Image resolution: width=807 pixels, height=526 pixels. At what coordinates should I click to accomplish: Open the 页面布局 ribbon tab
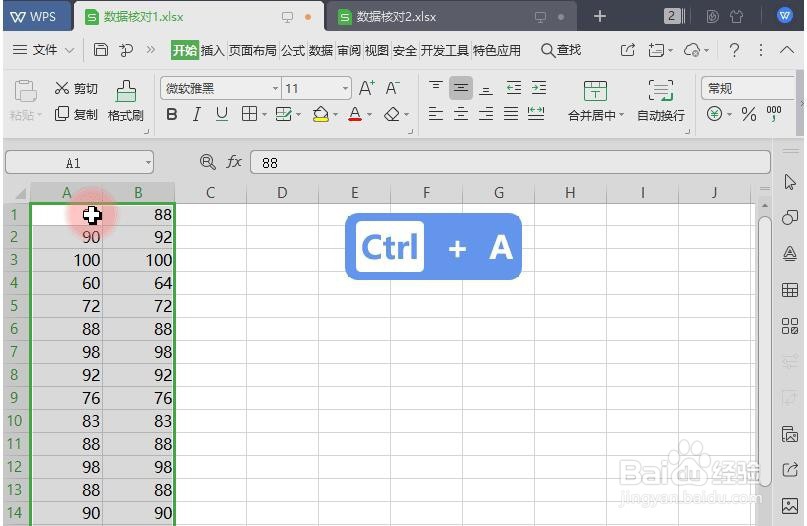coord(252,50)
